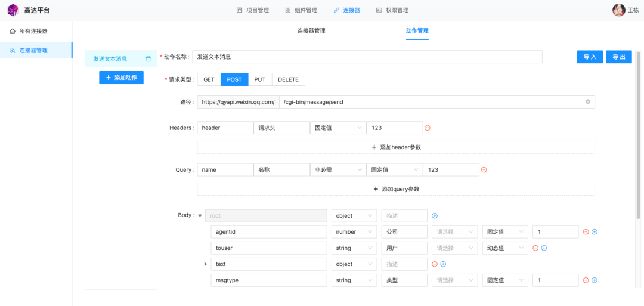Screen dimensions: 644x306
Task: Remove the msgtype body field
Action: tap(586, 280)
